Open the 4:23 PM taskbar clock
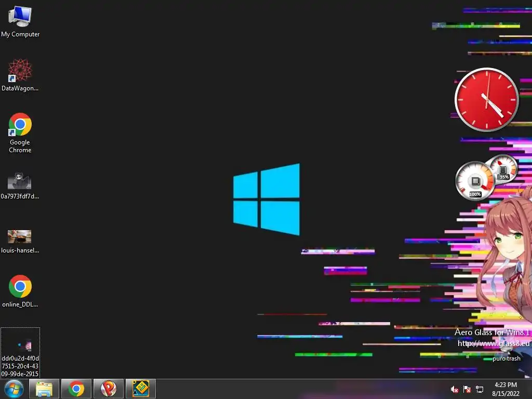Image resolution: width=532 pixels, height=399 pixels. [x=506, y=389]
